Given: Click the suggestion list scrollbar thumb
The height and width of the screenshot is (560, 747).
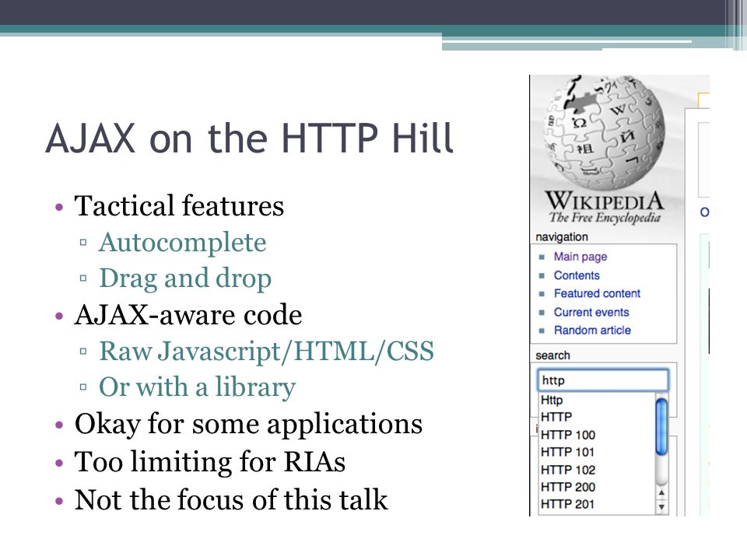Looking at the screenshot, I should click(x=661, y=427).
